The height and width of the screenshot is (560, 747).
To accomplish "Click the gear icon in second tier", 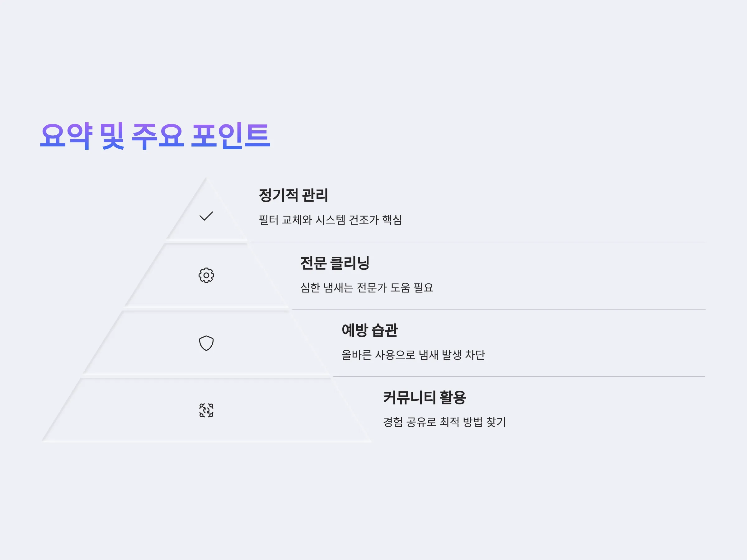I will pos(206,275).
